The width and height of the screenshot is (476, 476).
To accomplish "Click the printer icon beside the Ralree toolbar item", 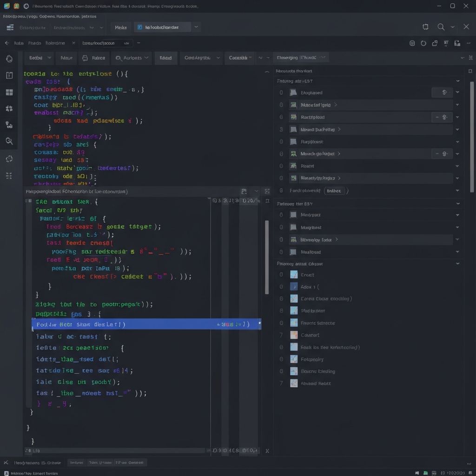I will (85, 58).
